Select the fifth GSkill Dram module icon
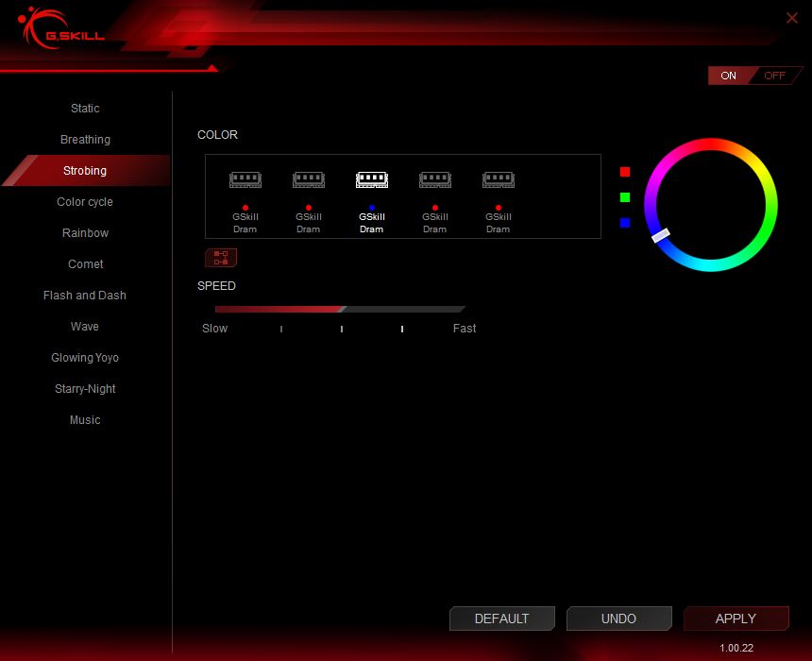812x661 pixels. click(x=499, y=179)
